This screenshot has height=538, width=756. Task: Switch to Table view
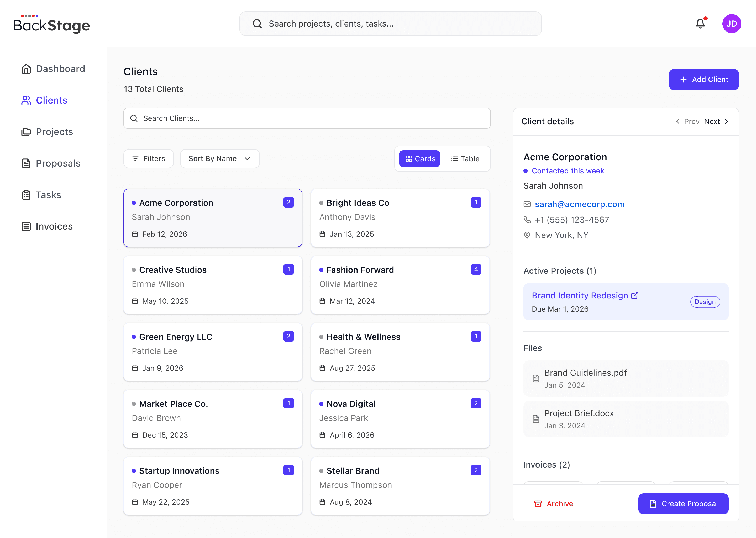click(465, 159)
